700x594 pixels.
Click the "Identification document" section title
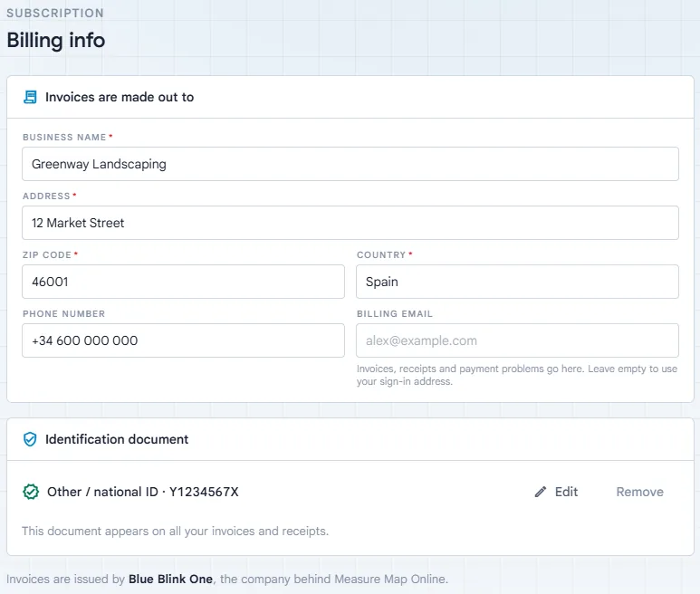(x=117, y=439)
